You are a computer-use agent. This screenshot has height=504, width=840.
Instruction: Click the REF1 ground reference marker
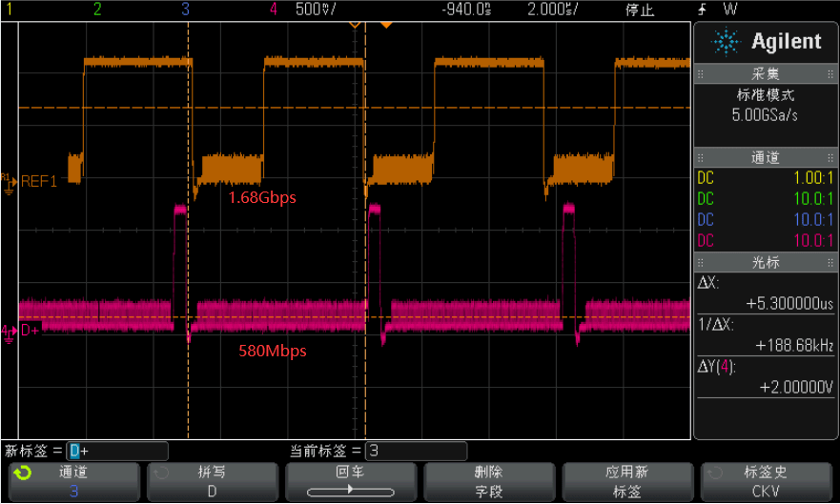tap(8, 180)
